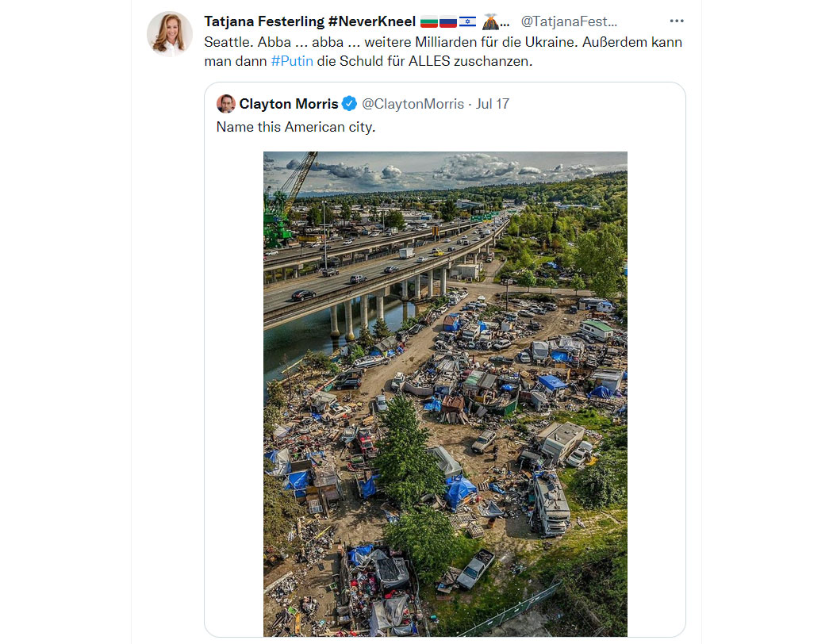Click Clayton Morris's small profile avatar
Viewport: 833px width, 644px height.
click(226, 104)
